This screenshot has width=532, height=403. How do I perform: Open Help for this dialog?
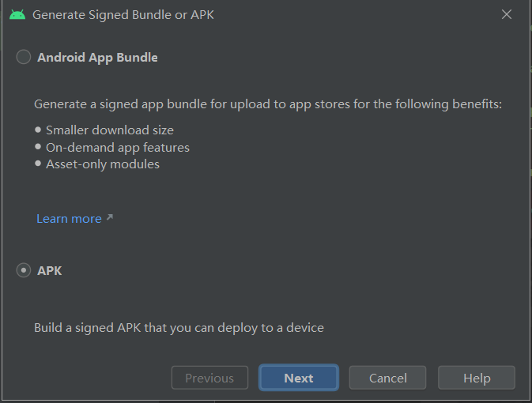pyautogui.click(x=477, y=378)
